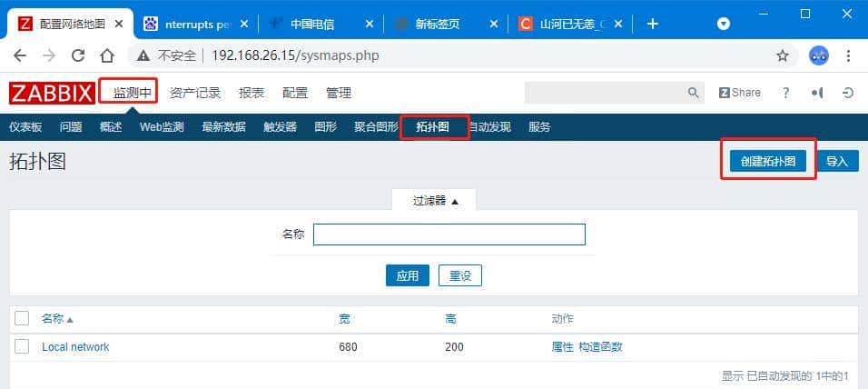Screen dimensions: 868x389
Task: Focus the 名称 filter input field
Action: click(449, 234)
